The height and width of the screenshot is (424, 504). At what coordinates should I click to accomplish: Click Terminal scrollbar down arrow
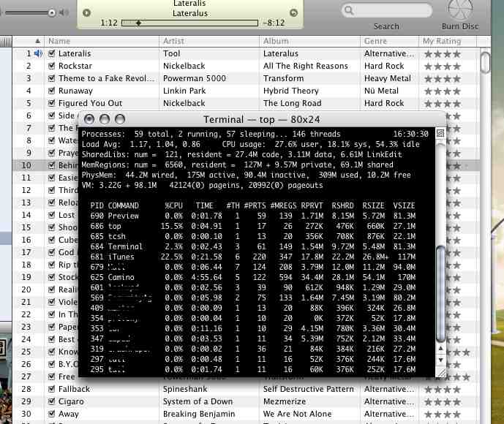[440, 360]
